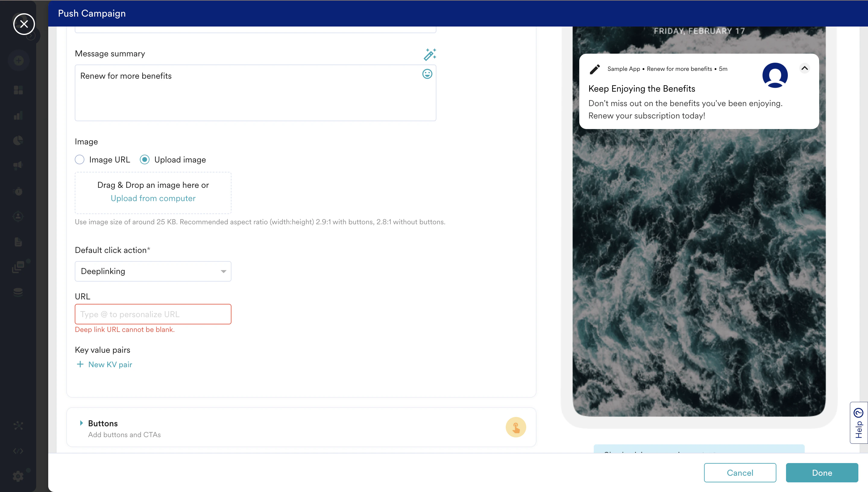Open the Default click action dropdown
868x492 pixels.
tap(153, 271)
